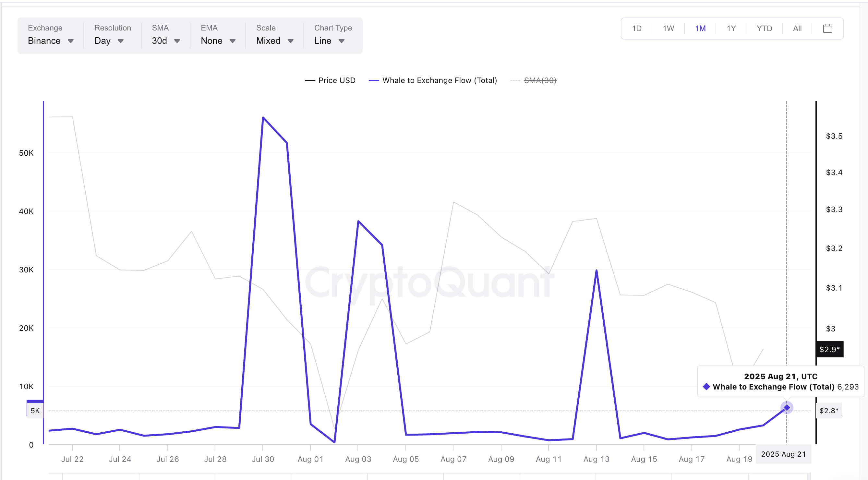Click the 1D range button
The height and width of the screenshot is (480, 868).
pyautogui.click(x=636, y=29)
